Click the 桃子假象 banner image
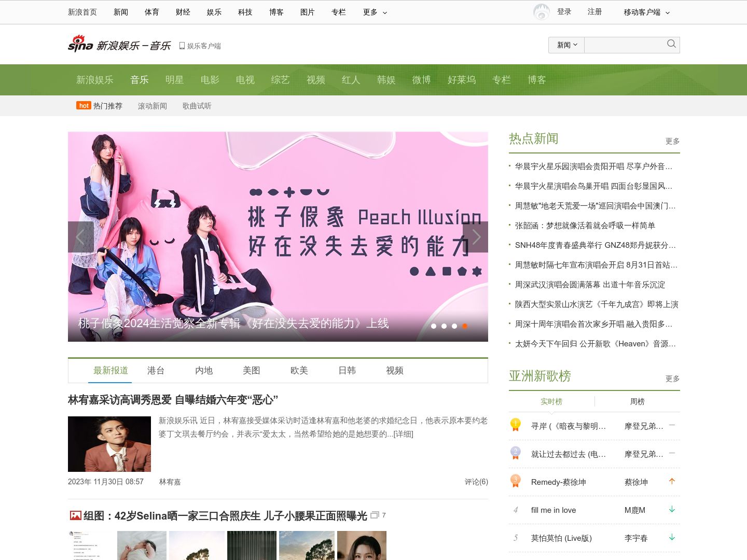The height and width of the screenshot is (560, 747). pyautogui.click(x=278, y=236)
